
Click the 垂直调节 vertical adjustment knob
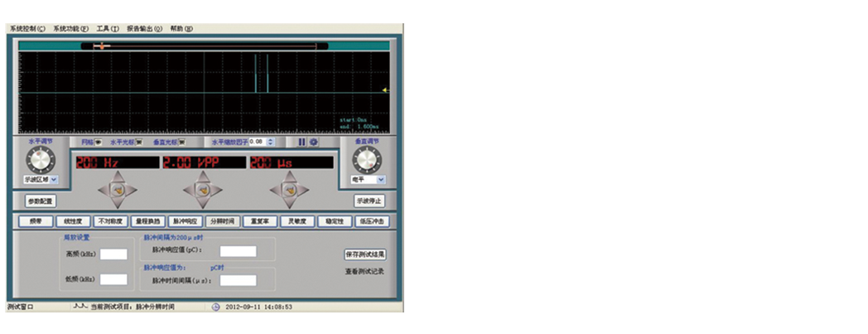[x=368, y=160]
